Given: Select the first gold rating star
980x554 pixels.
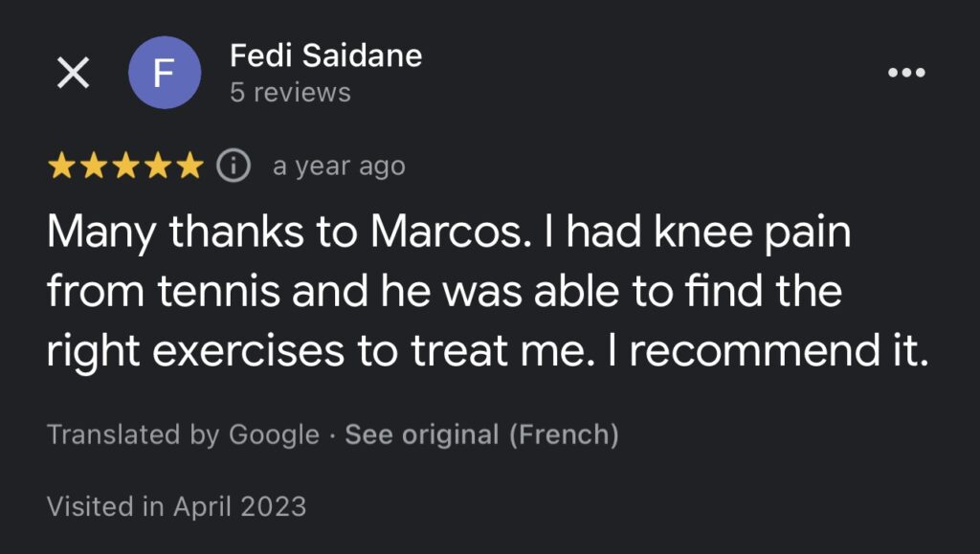Looking at the screenshot, I should pyautogui.click(x=61, y=166).
